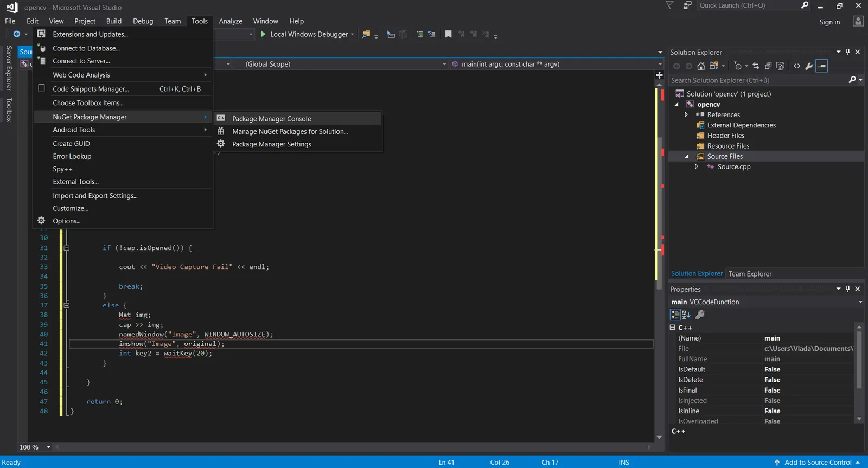Image resolution: width=868 pixels, height=468 pixels.
Task: Click the feedback icon near Quick Launch
Action: pyautogui.click(x=687, y=5)
